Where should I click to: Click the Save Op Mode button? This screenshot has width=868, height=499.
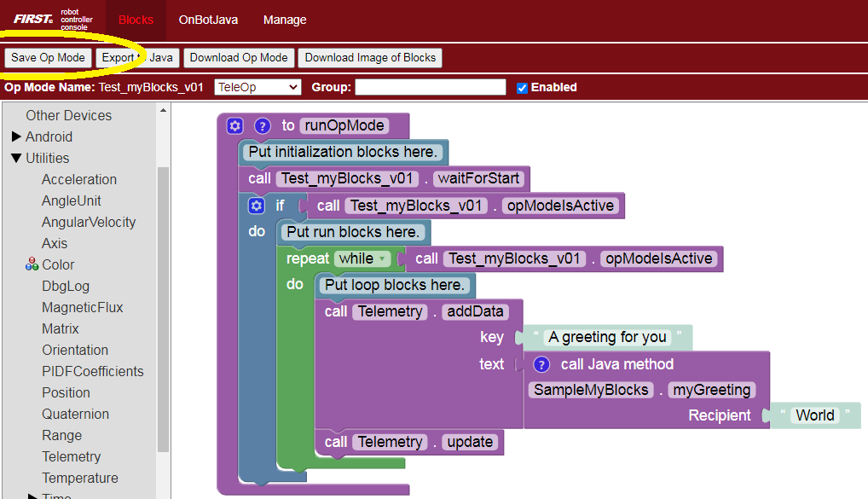(x=48, y=58)
